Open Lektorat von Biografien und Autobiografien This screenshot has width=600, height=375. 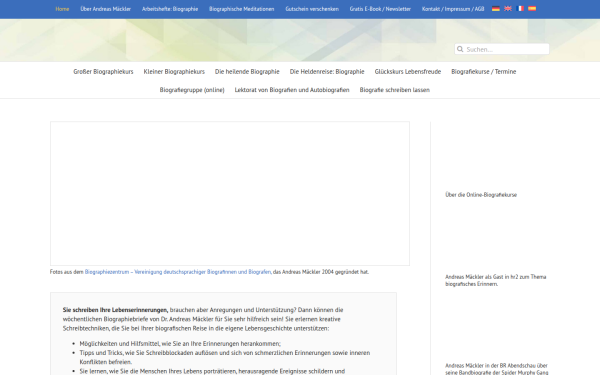click(x=292, y=90)
